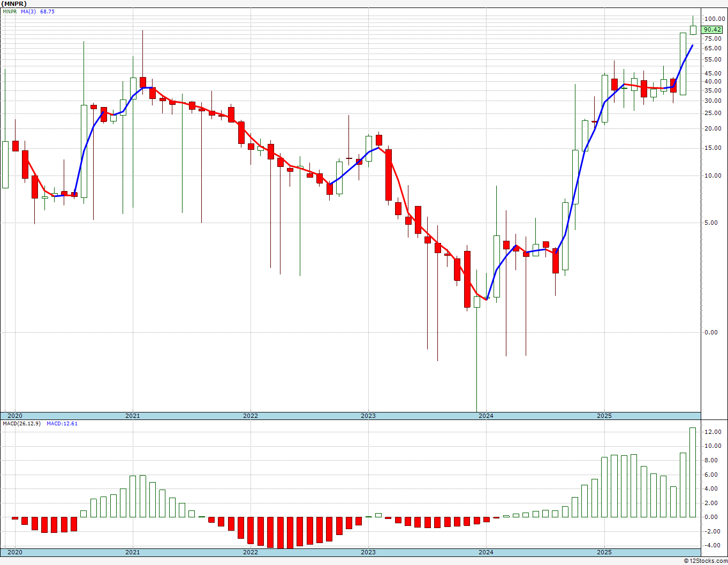Click 2020 on the MACD time axis
This screenshot has height=565, width=728.
[x=15, y=552]
